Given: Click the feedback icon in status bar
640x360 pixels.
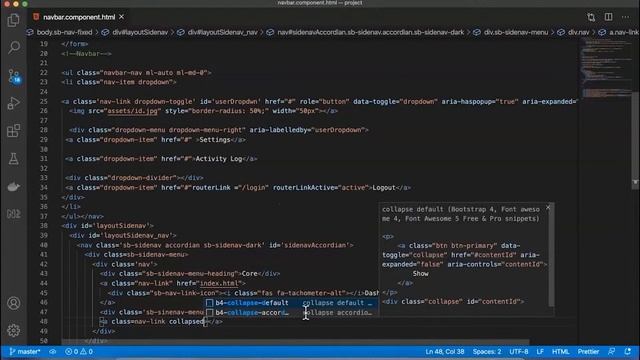Looking at the screenshot, I should pyautogui.click(x=611, y=351).
